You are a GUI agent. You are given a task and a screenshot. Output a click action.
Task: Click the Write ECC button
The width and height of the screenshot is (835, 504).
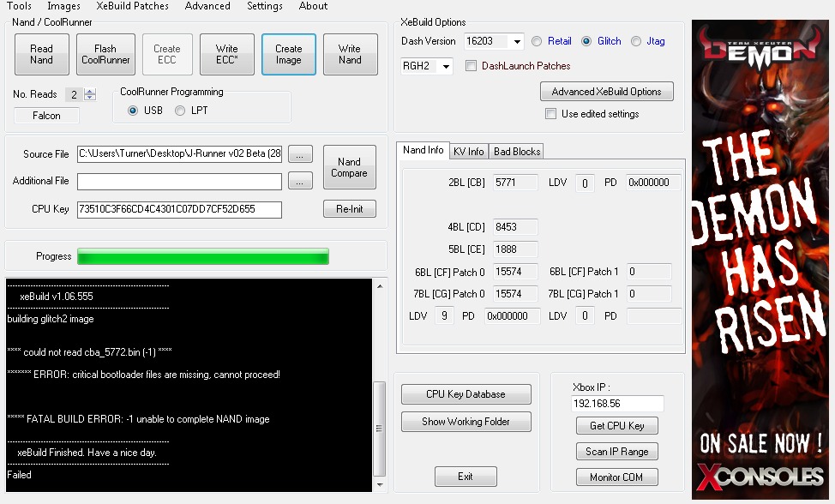pyautogui.click(x=227, y=54)
